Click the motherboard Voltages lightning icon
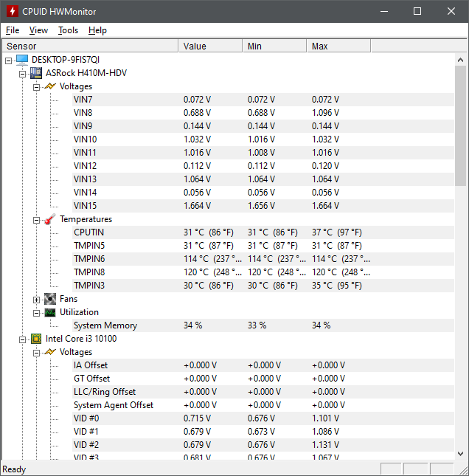Viewport: 469px width, 476px height. pos(50,86)
